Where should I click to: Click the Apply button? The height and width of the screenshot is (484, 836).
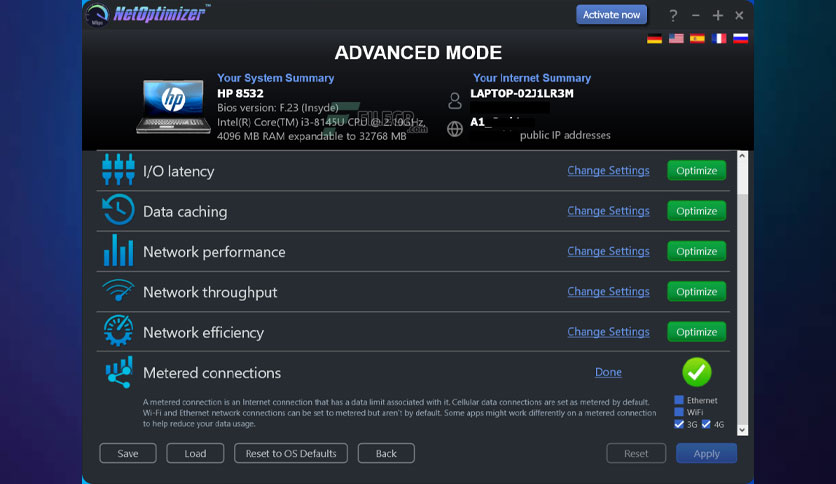(706, 453)
